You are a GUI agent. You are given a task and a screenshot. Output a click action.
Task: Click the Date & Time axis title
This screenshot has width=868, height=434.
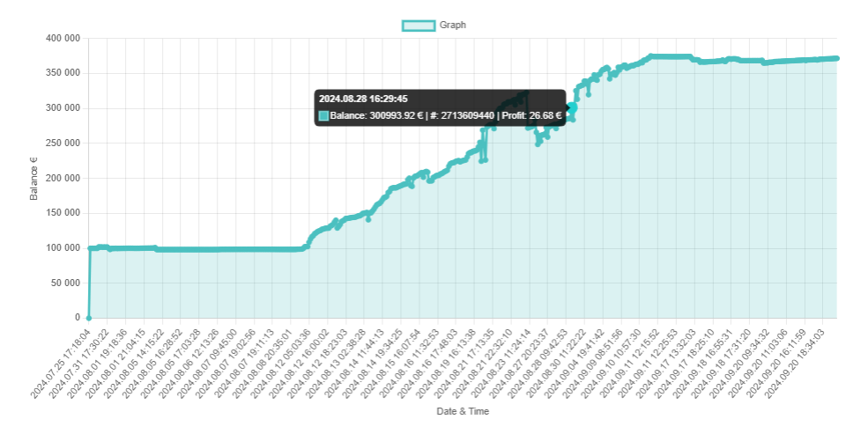(x=463, y=411)
